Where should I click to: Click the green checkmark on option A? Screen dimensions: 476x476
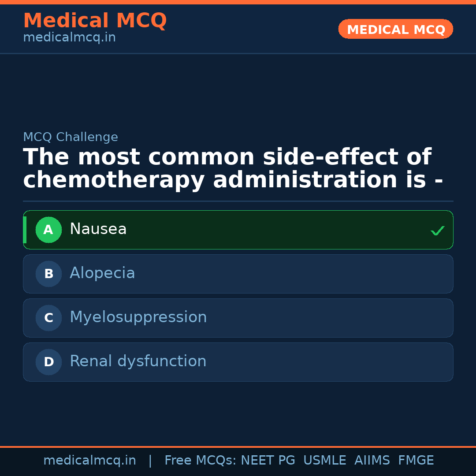437,230
